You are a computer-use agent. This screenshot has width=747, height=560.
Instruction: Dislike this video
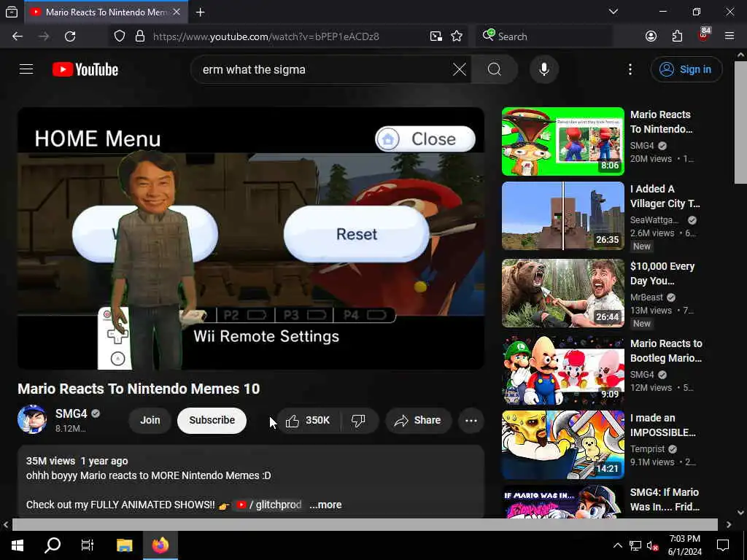click(359, 421)
